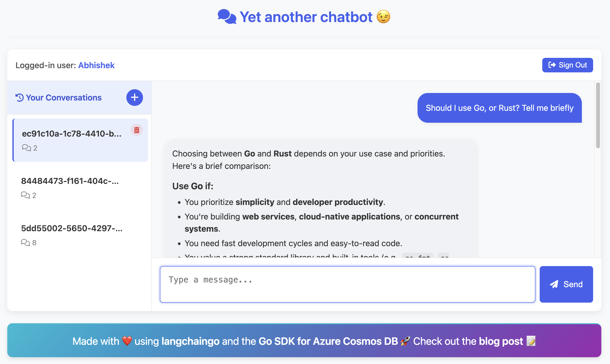Click the 'Logged-in user:' label
The height and width of the screenshot is (364, 610).
[46, 65]
